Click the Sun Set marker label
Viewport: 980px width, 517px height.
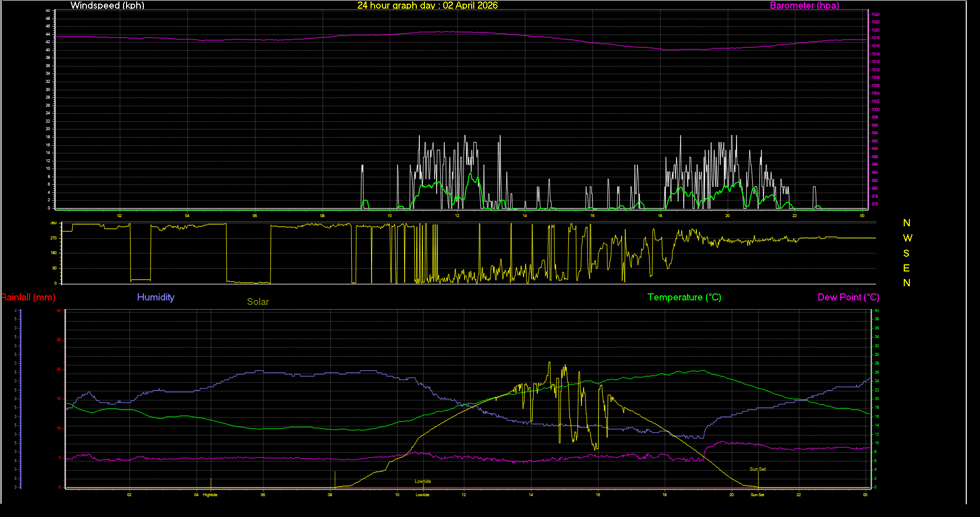click(x=757, y=469)
